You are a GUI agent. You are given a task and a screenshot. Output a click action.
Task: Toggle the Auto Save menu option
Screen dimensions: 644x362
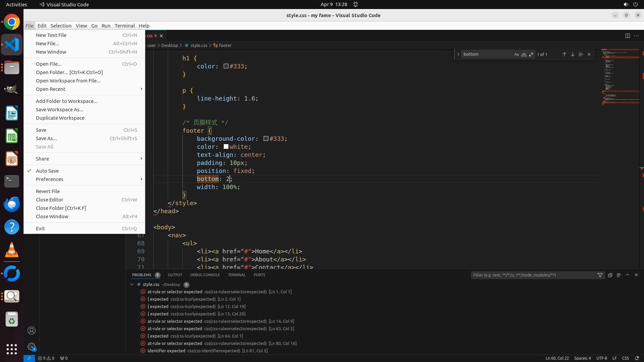pos(47,171)
